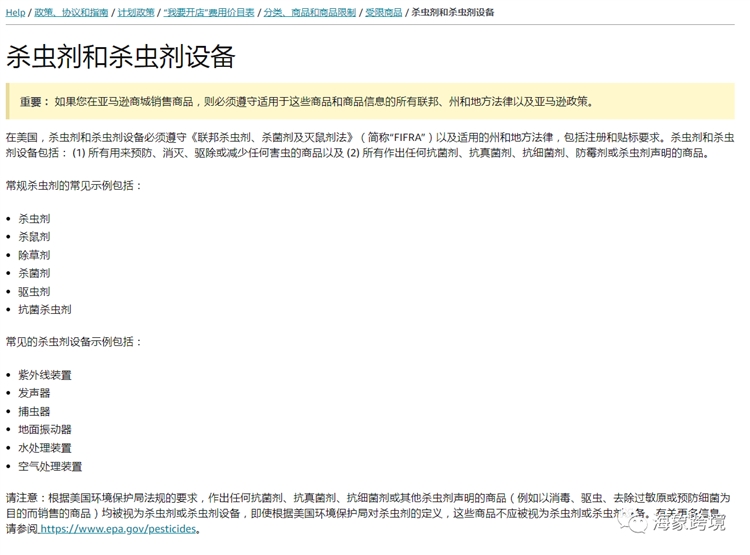Click the current breadcrumb 杀虫剂和杀虫剂设备
The image size is (750, 555).
pyautogui.click(x=452, y=12)
